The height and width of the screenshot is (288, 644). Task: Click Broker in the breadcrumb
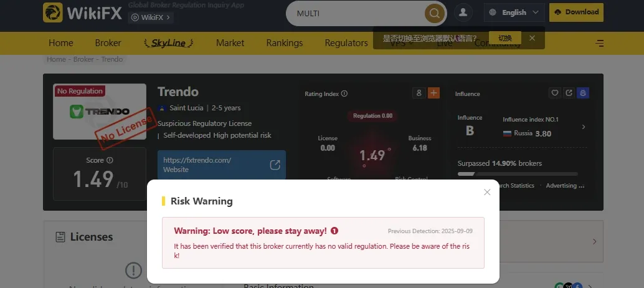coord(83,59)
